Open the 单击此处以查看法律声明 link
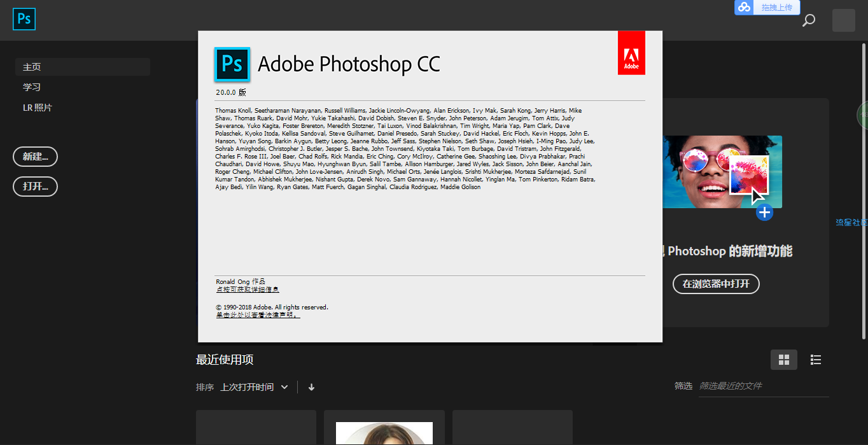Screen dimensions: 868x445 click(258, 315)
